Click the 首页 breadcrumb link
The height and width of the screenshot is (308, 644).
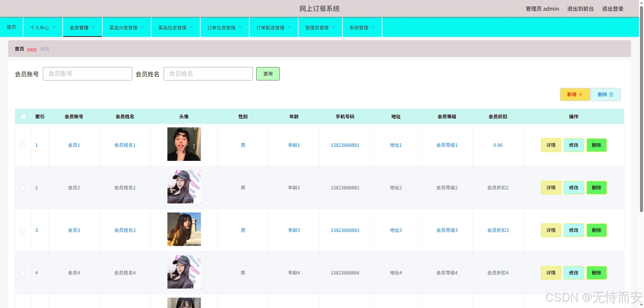tap(19, 49)
